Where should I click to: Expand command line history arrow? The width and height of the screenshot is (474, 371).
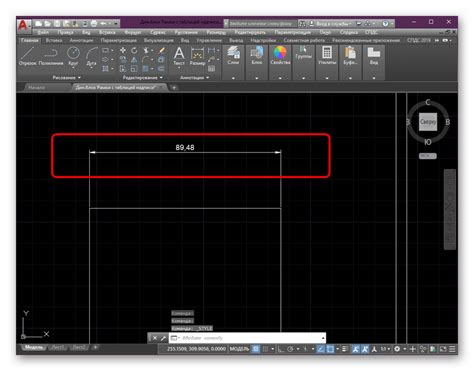tap(323, 338)
